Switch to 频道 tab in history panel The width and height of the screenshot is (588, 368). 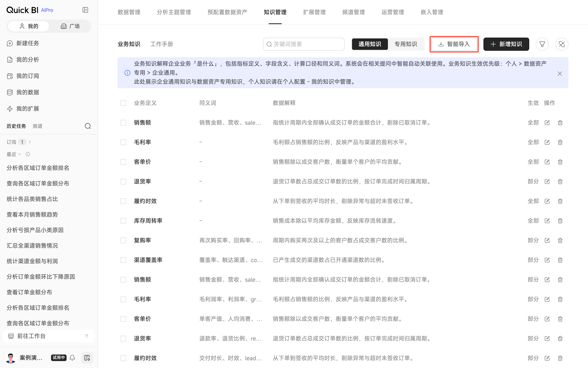pyautogui.click(x=37, y=126)
